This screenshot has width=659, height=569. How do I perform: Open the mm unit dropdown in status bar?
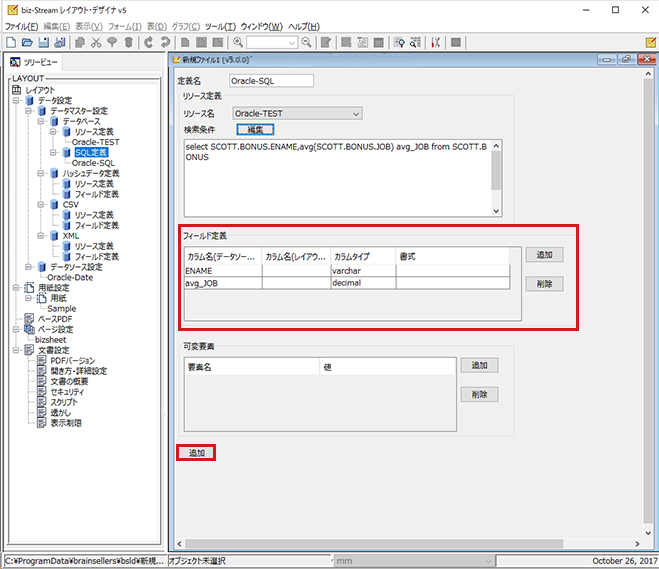(414, 561)
